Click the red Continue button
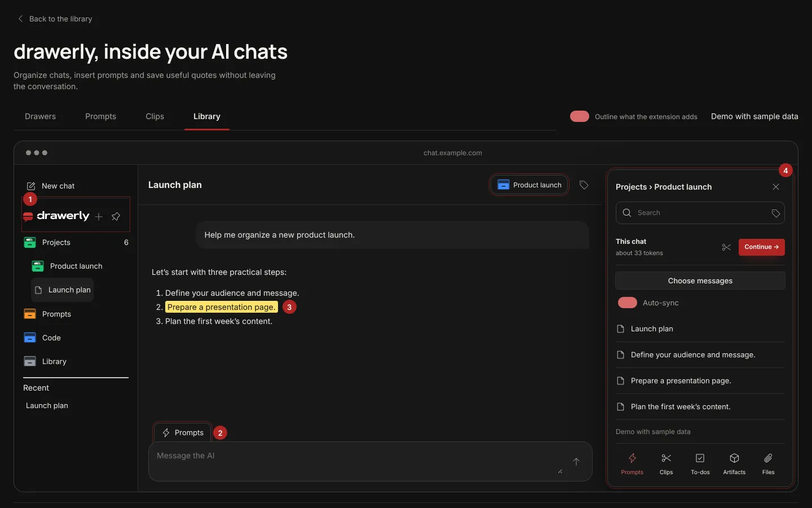The height and width of the screenshot is (508, 812). [x=762, y=247]
